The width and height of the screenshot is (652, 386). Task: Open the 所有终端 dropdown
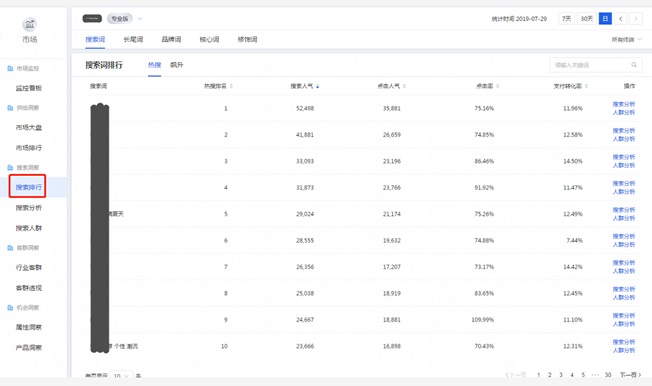pyautogui.click(x=627, y=40)
